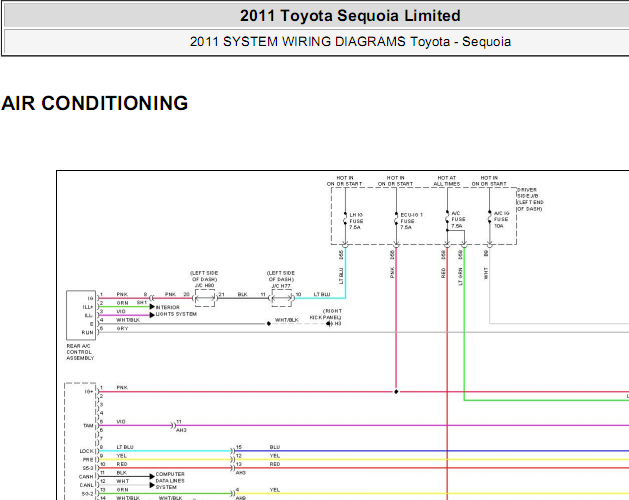Click '2011 SYSTEM WIRING DIAGRAMS Toyota - Sequoia' subtitle
The height and width of the screenshot is (500, 629).
point(350,42)
